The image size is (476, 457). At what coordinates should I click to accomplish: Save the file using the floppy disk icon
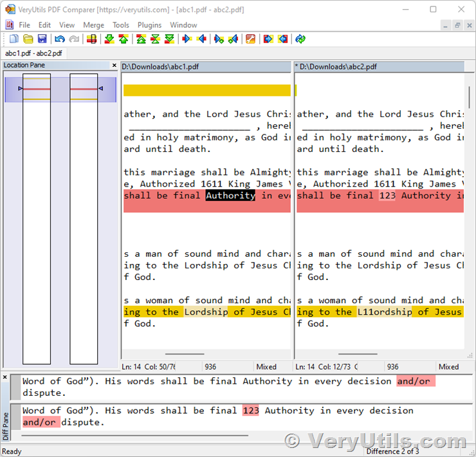tap(42, 39)
